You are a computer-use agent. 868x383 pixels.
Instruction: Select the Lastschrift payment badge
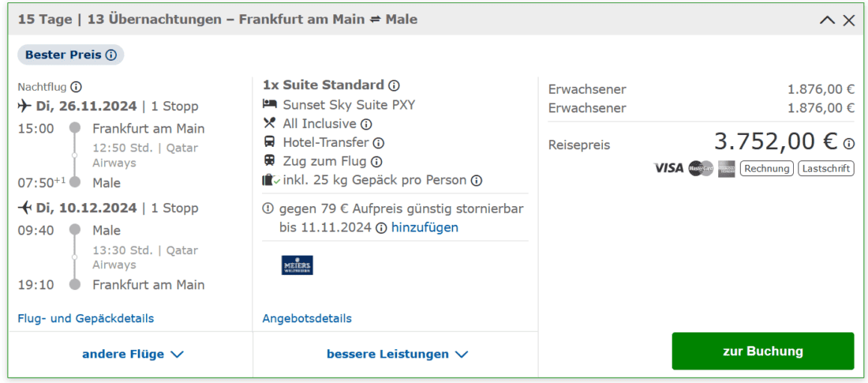[825, 168]
